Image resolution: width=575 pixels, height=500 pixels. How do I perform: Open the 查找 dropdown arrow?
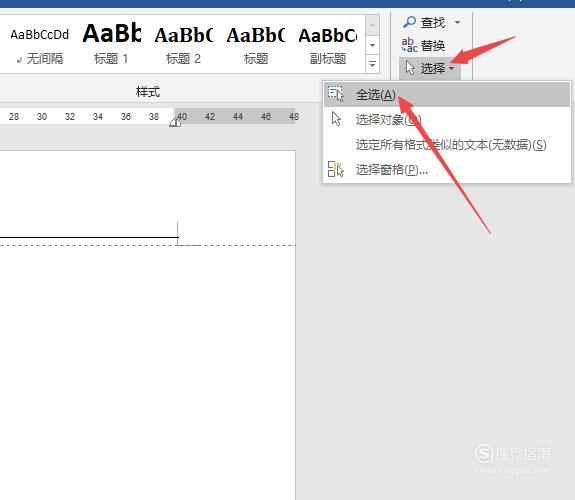click(457, 23)
